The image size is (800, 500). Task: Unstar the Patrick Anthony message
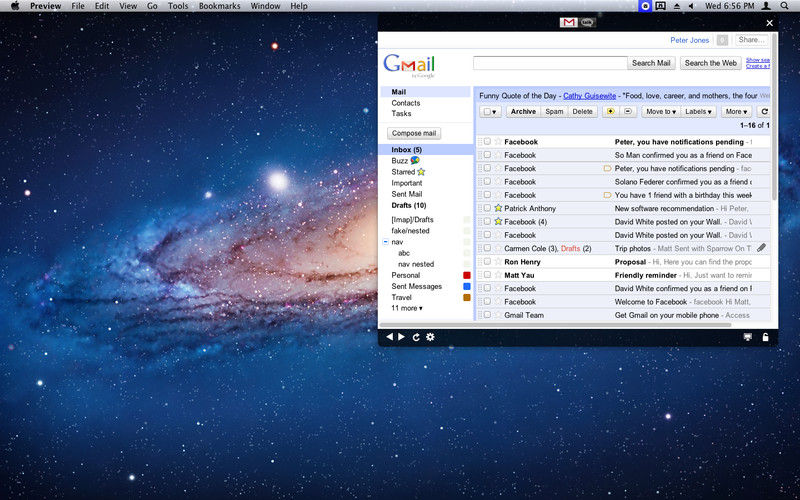click(x=498, y=208)
